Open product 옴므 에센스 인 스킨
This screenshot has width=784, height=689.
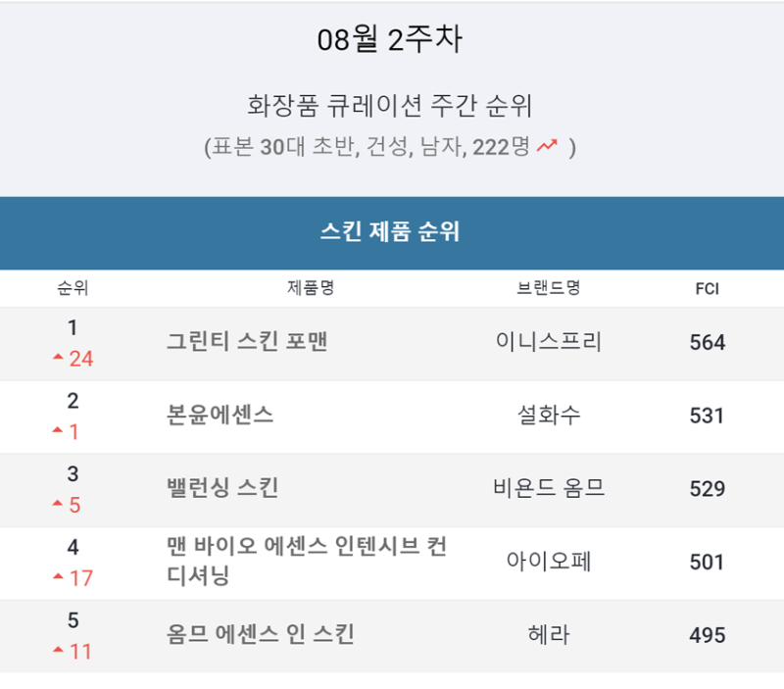(261, 634)
